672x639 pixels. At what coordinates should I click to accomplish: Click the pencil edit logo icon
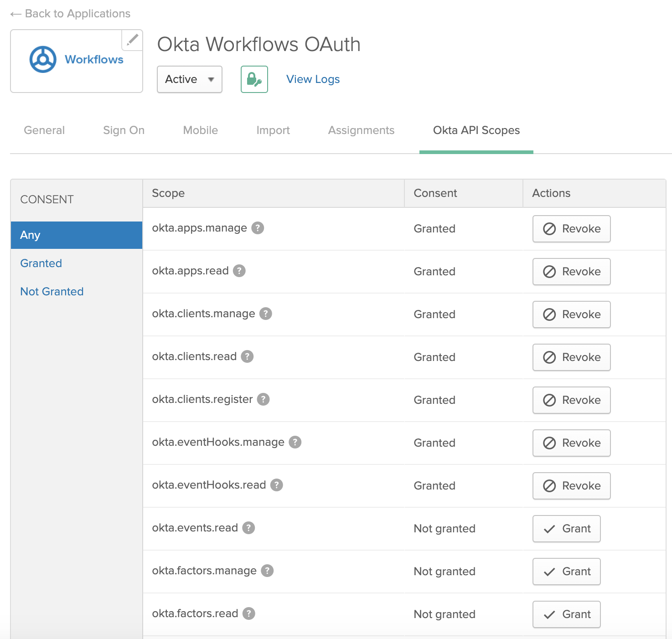tap(132, 40)
